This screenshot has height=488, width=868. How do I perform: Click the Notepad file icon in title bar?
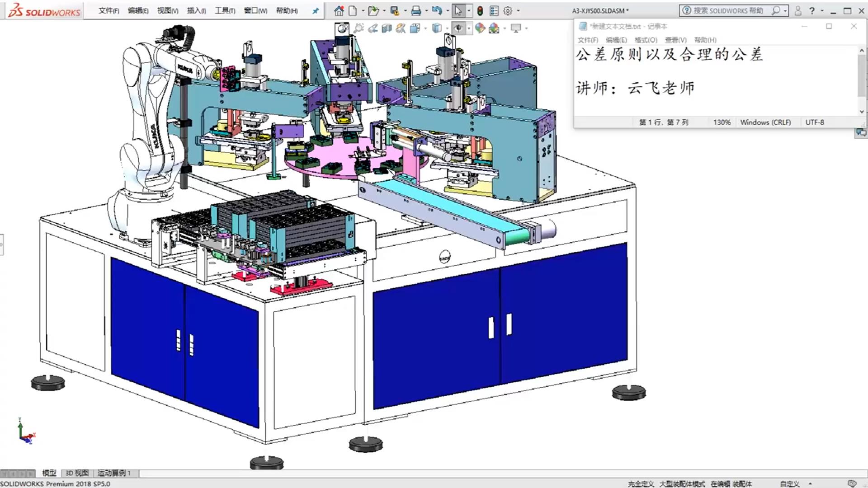coord(583,26)
